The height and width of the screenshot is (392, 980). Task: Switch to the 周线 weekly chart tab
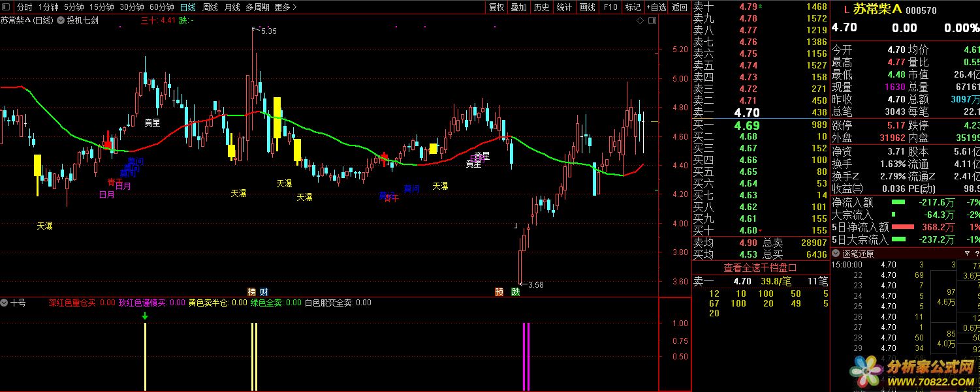tap(210, 7)
